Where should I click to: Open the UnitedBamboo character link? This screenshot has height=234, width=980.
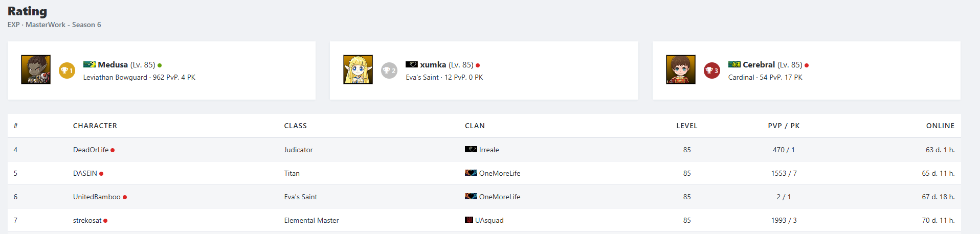[97, 197]
